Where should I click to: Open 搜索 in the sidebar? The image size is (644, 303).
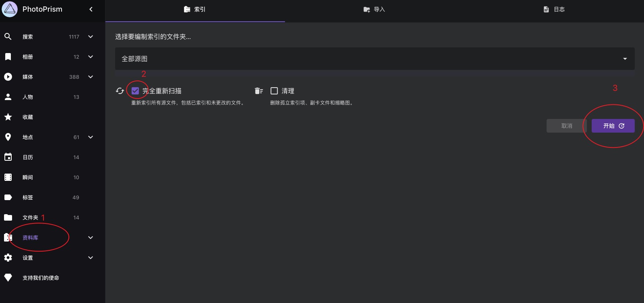(28, 37)
